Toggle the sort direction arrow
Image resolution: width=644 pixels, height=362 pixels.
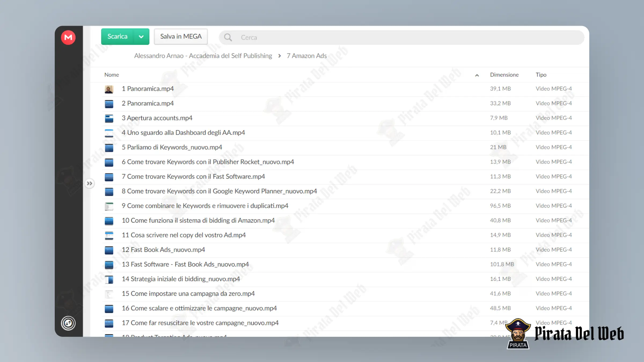[477, 75]
